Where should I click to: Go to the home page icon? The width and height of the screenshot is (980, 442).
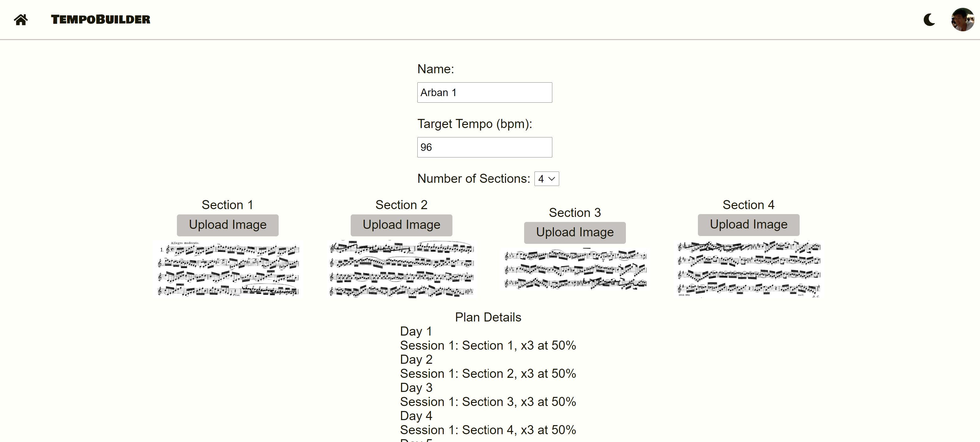click(x=21, y=19)
